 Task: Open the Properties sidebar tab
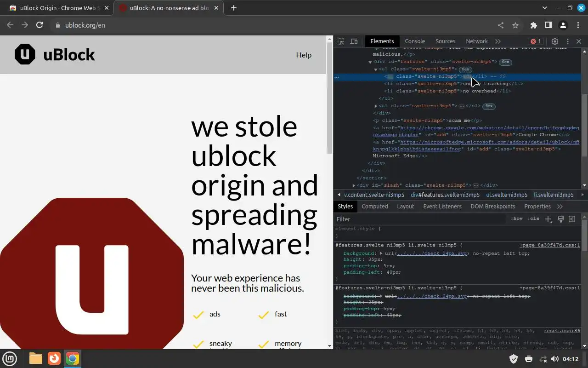537,207
